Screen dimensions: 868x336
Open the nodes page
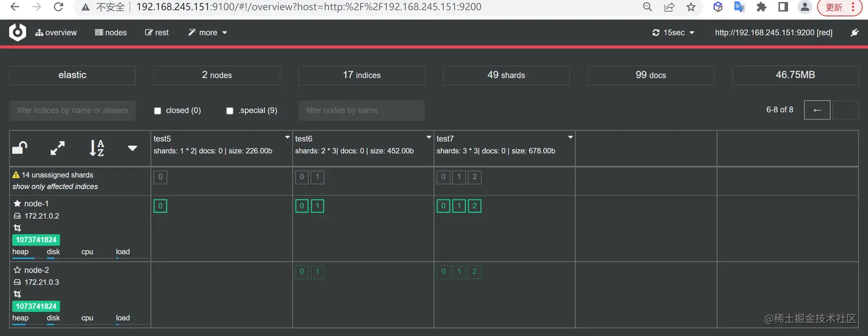tap(111, 33)
